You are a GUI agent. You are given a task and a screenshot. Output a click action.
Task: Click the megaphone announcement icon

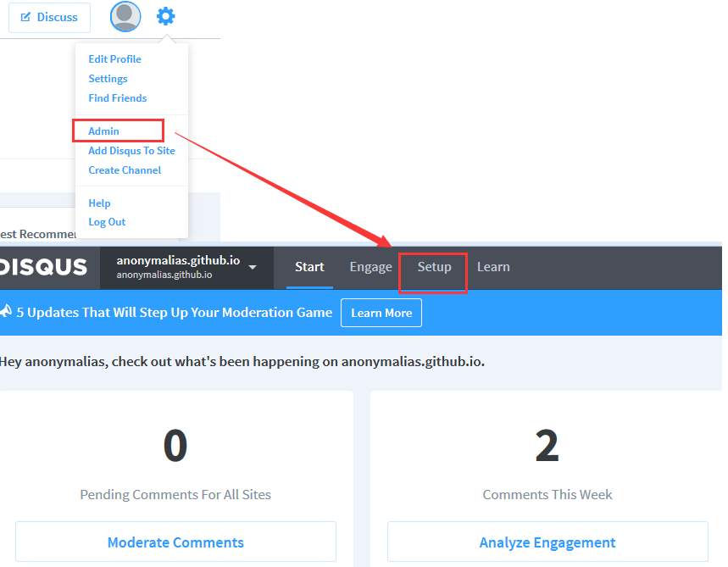point(5,312)
